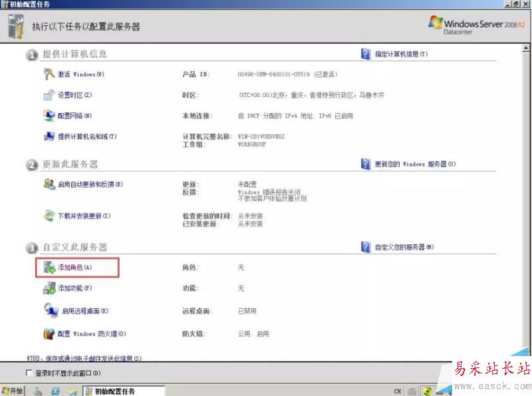Launch PowerShell from taskbar quick launch
532x396 pixels.
click(56, 391)
